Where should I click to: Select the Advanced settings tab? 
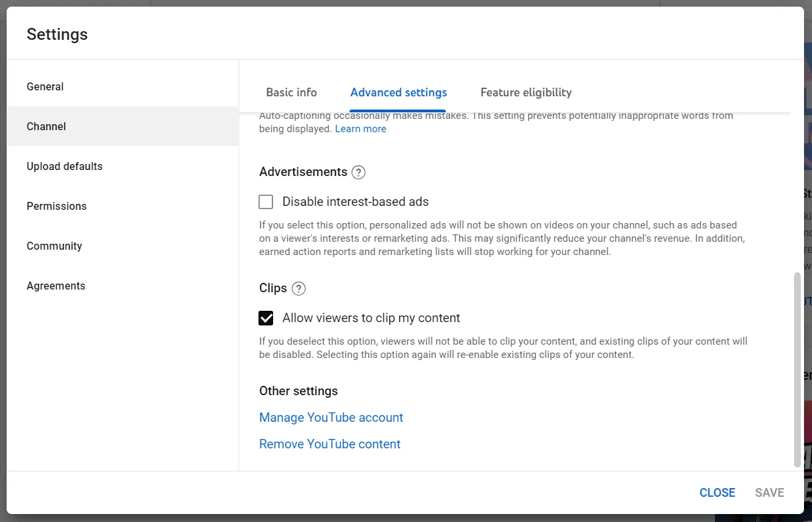click(x=398, y=92)
